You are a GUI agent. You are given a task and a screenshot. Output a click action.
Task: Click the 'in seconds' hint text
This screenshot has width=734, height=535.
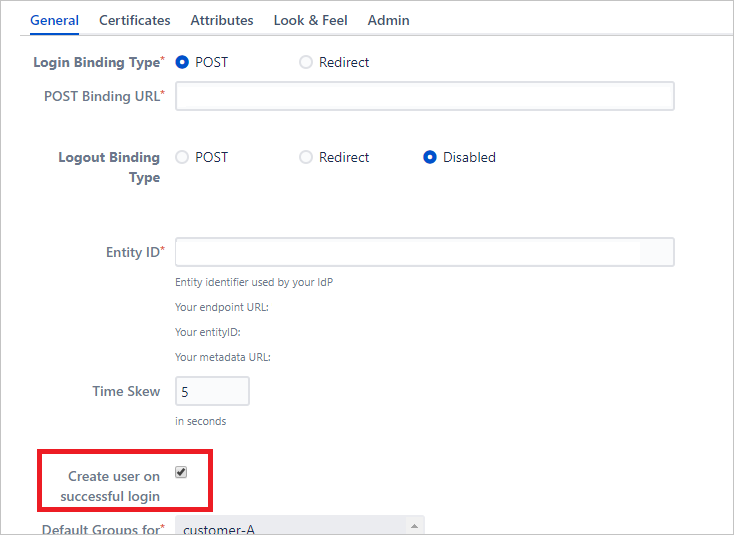[200, 421]
